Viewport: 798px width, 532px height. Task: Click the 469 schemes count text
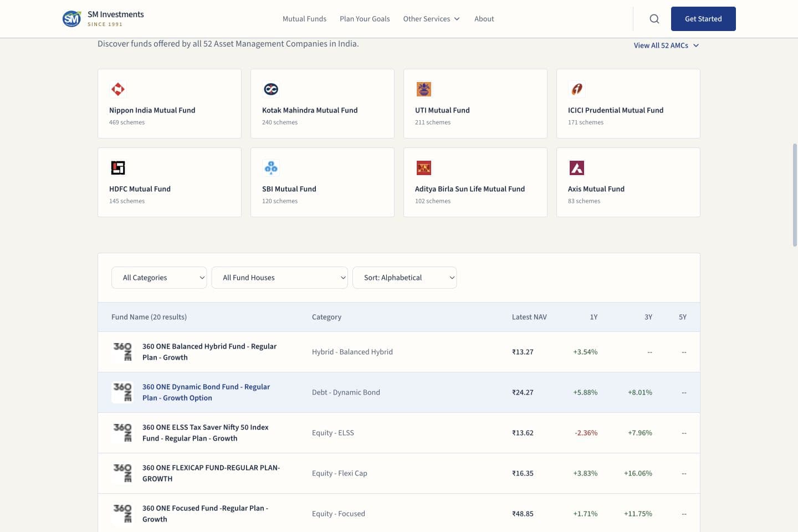coord(127,122)
